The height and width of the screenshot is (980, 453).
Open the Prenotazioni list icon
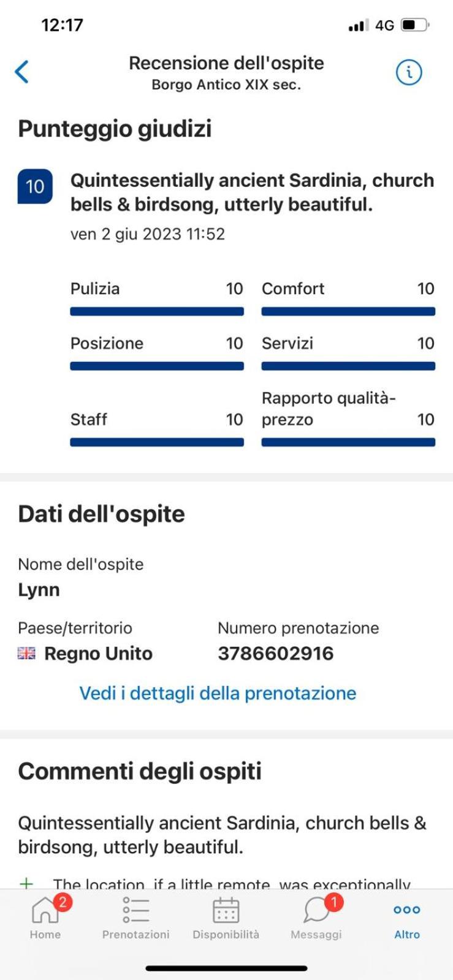pyautogui.click(x=135, y=910)
